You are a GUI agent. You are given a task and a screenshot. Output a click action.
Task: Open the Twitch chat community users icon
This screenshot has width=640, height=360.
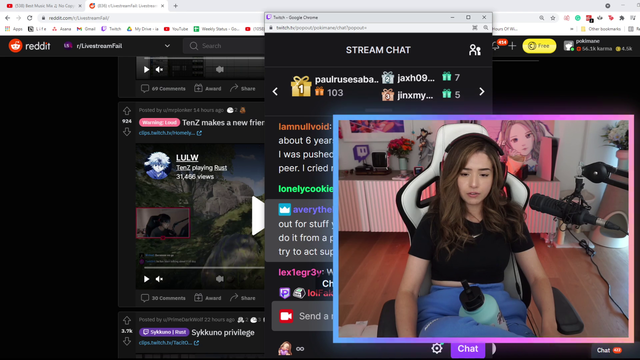[475, 50]
